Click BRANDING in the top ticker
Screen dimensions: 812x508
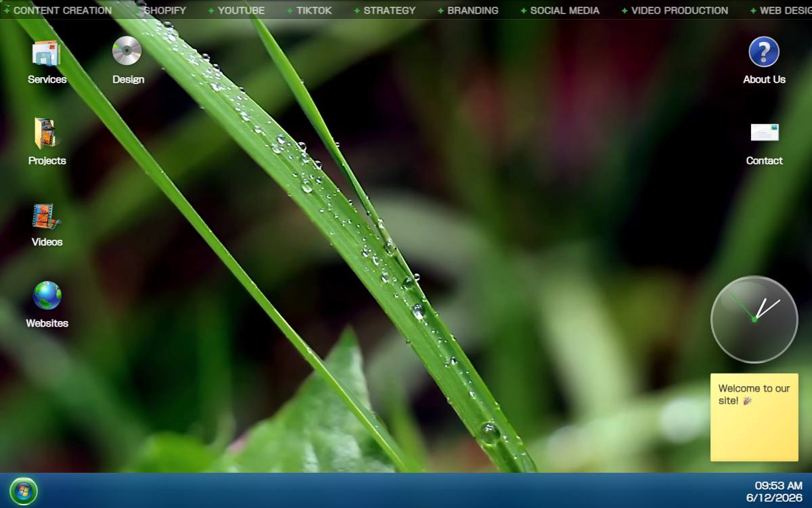[x=473, y=10]
